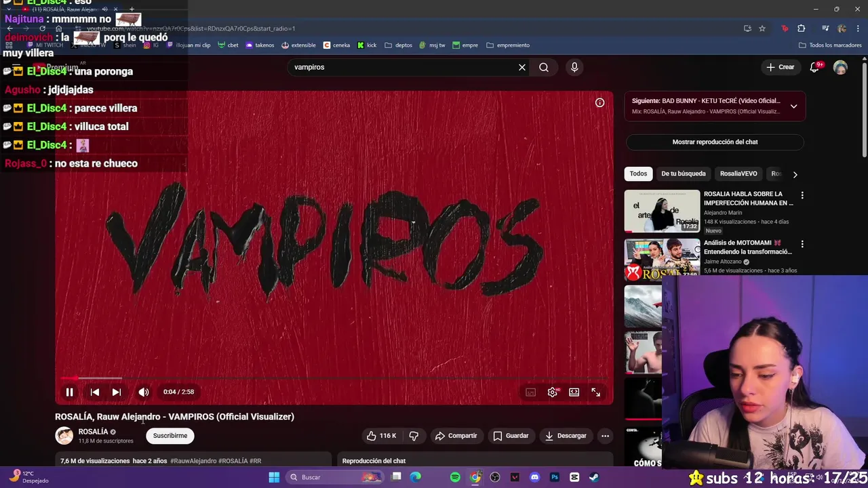Viewport: 868px width, 488px height.
Task: Click the Compartir button
Action: [x=456, y=436]
